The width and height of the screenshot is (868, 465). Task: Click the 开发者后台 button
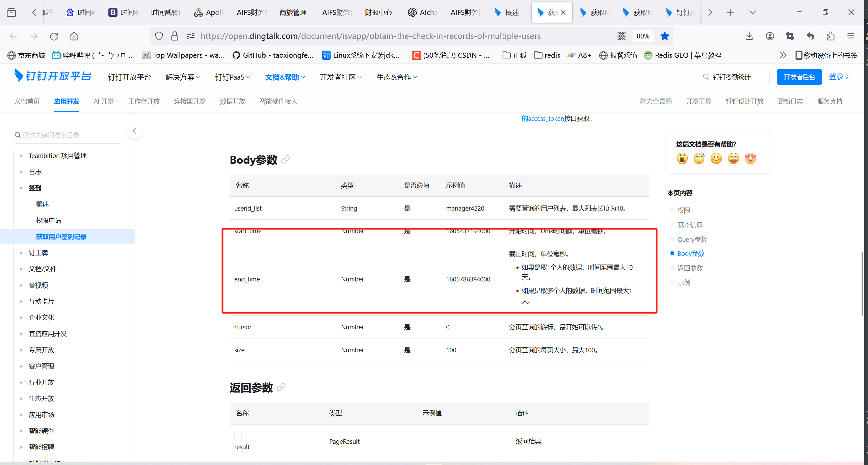coord(799,77)
